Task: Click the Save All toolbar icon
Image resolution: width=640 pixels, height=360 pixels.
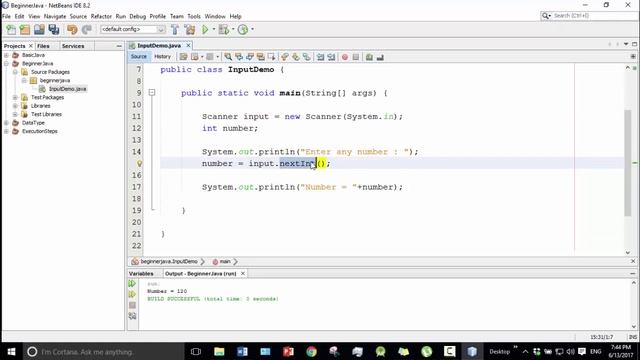Action: [x=53, y=29]
